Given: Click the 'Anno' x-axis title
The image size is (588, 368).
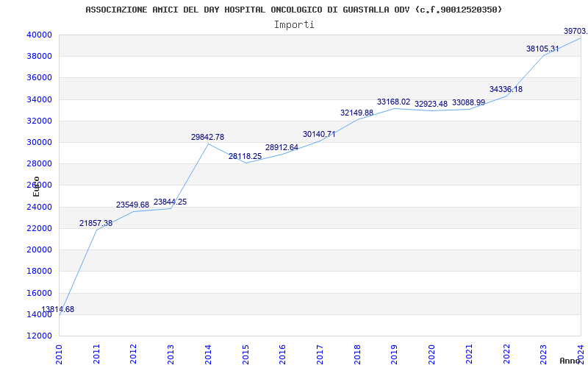Looking at the screenshot, I should 570,361.
